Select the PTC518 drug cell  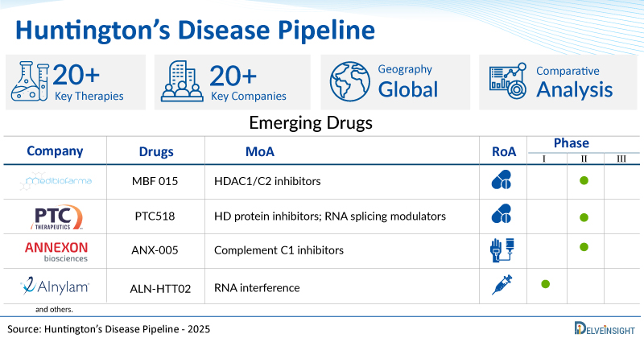point(155,216)
